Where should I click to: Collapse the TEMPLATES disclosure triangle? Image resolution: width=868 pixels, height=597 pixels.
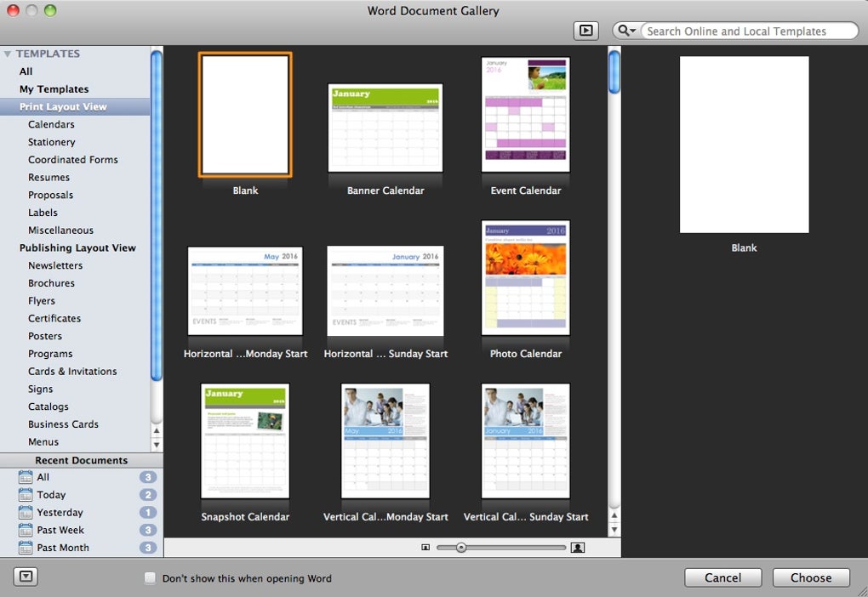click(x=7, y=54)
